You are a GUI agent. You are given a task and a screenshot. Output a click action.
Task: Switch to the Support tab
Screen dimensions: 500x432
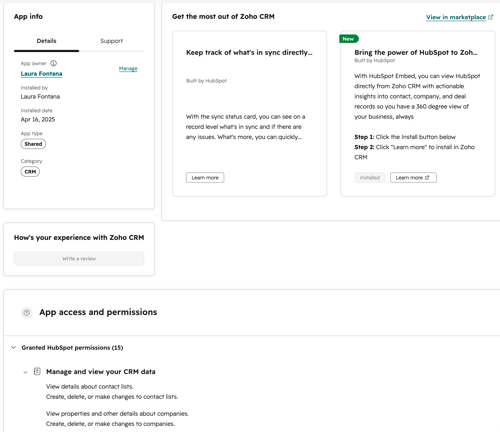click(112, 41)
